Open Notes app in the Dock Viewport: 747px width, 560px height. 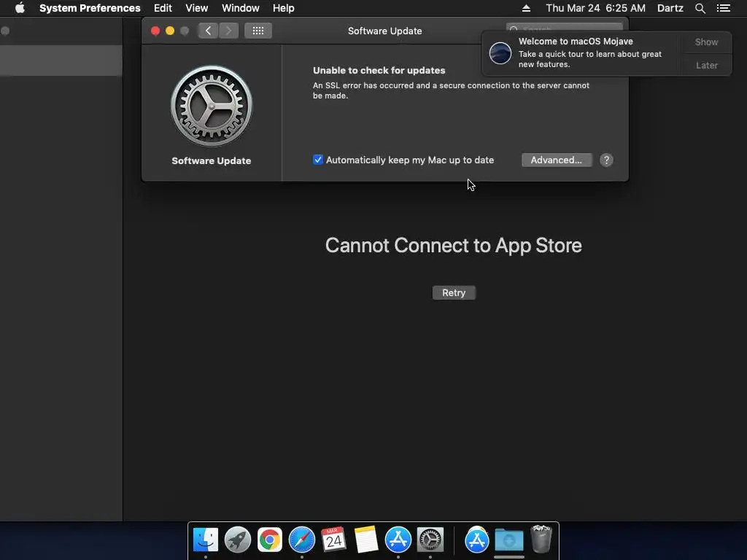click(x=366, y=540)
